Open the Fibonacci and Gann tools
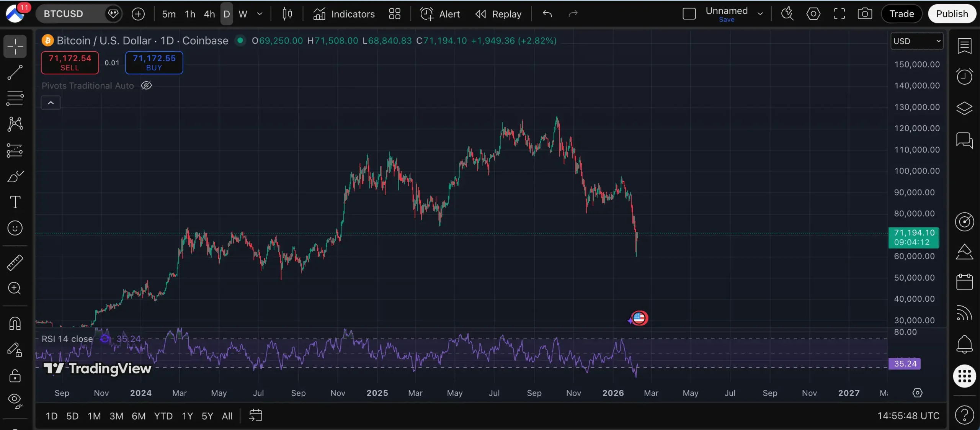 [15, 98]
